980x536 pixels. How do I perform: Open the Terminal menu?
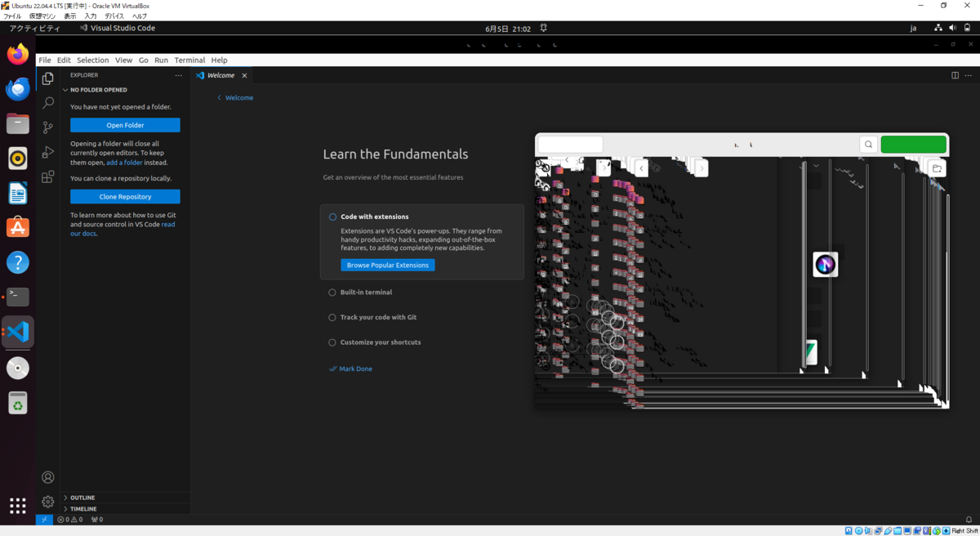189,60
